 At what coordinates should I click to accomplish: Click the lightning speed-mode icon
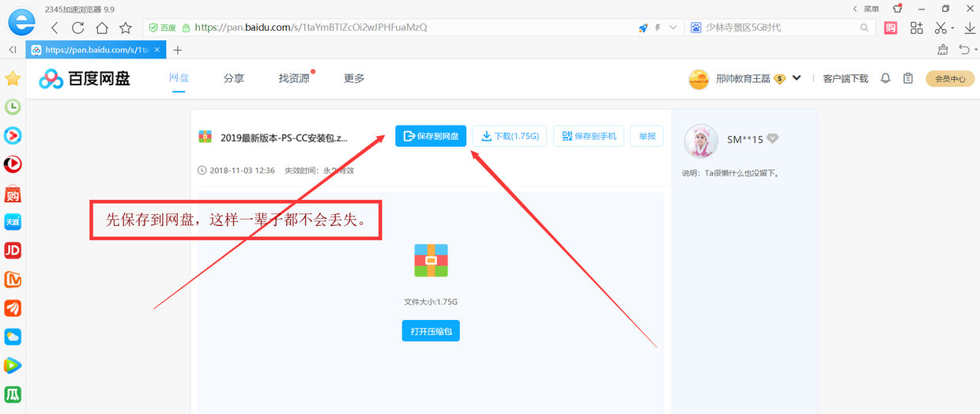(x=658, y=28)
